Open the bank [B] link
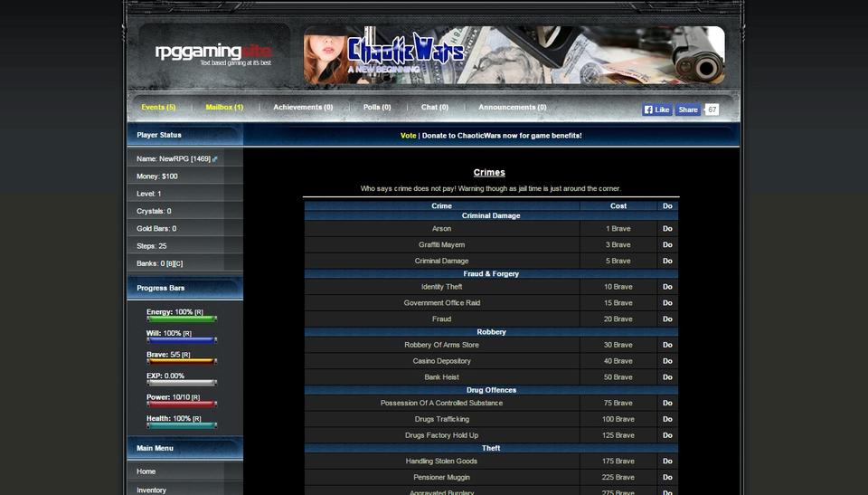This screenshot has width=868, height=495. coord(169,263)
